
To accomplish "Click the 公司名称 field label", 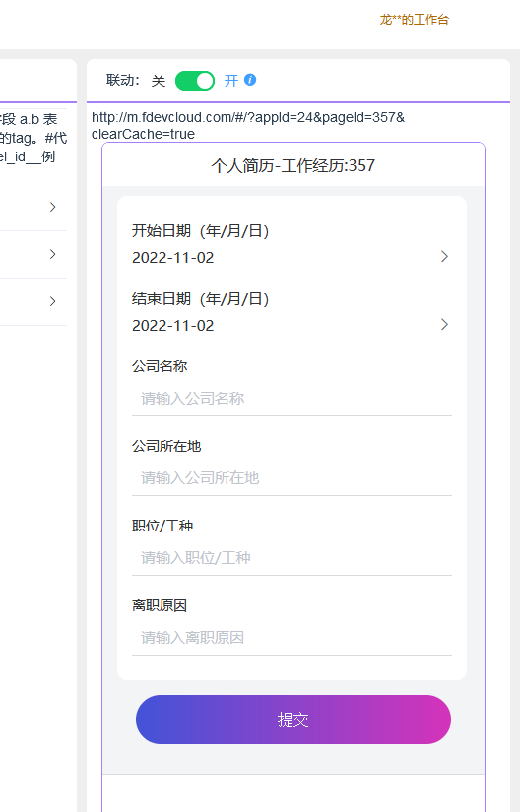I will point(160,366).
